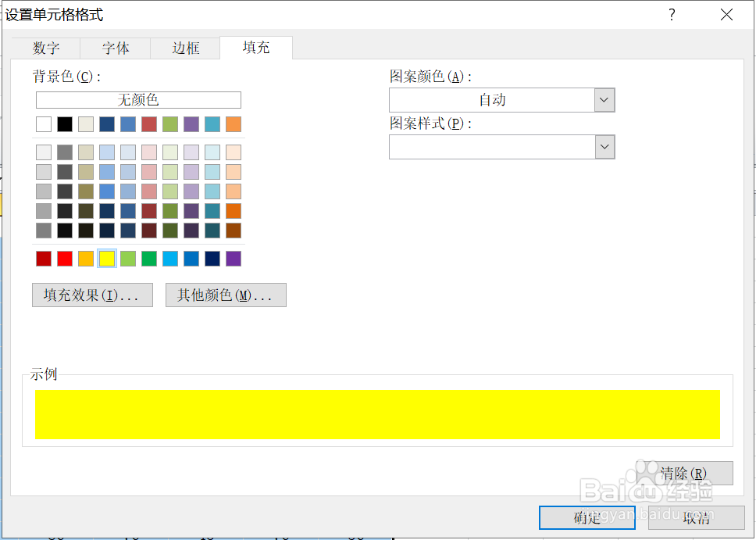This screenshot has height=540, width=756.
Task: Click the 无颜色 button
Action: [137, 99]
